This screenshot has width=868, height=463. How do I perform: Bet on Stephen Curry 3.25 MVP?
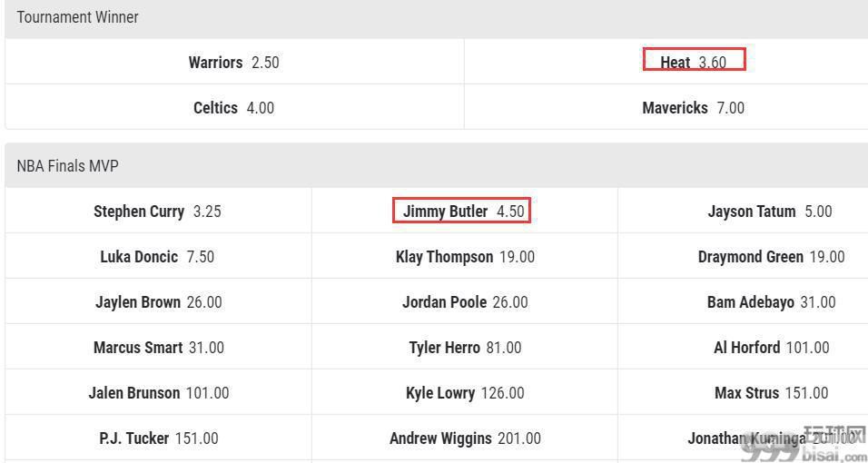pos(158,211)
